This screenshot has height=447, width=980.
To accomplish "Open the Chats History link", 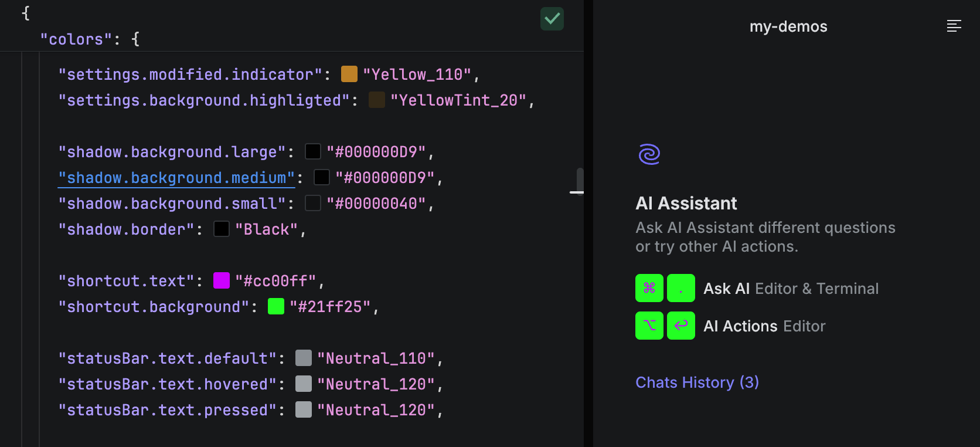I will pyautogui.click(x=697, y=382).
